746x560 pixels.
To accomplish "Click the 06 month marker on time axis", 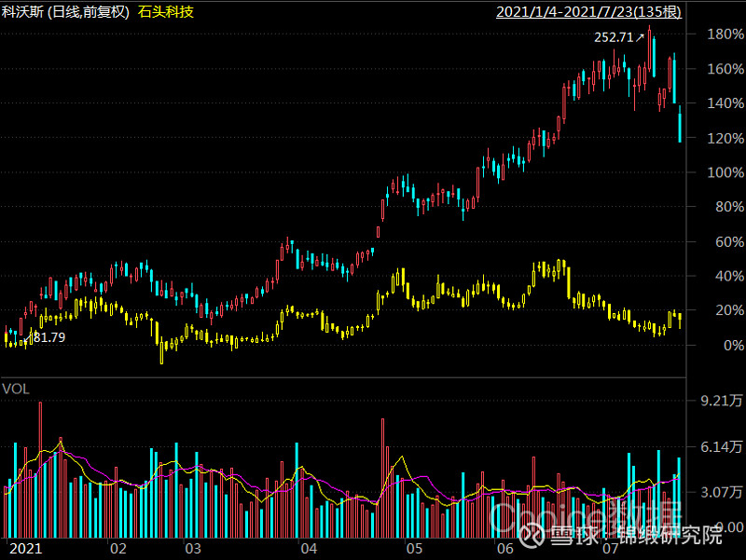I will tap(504, 549).
